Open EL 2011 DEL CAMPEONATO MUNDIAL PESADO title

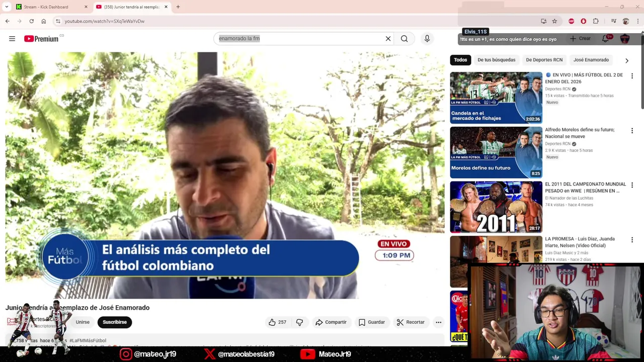(x=586, y=188)
